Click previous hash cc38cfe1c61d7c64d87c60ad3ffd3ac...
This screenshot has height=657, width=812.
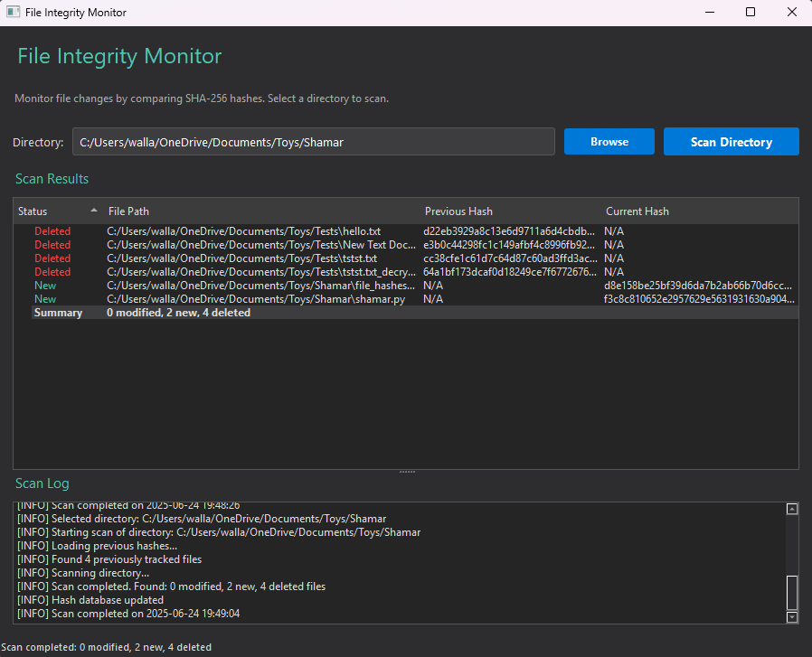click(x=510, y=258)
